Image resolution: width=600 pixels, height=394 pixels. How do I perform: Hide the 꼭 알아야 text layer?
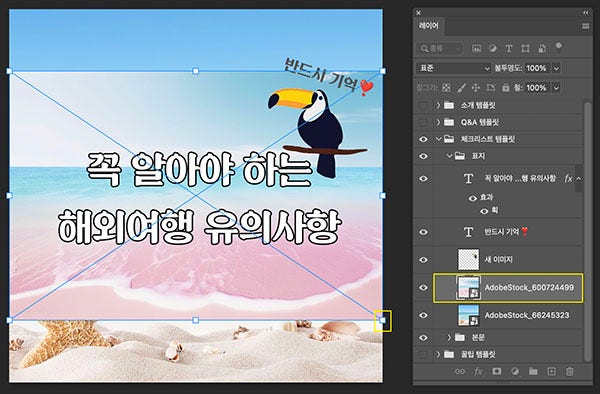[x=423, y=179]
